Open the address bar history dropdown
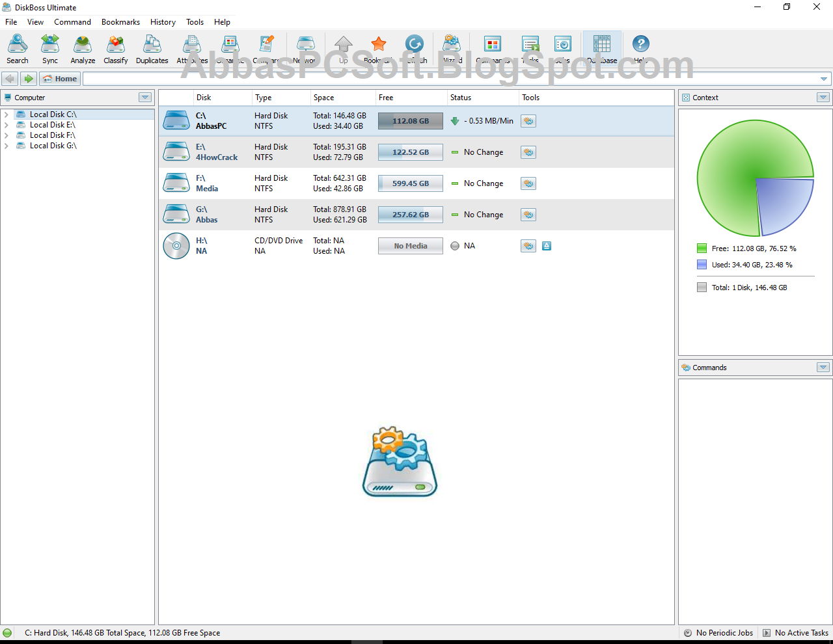 point(824,79)
